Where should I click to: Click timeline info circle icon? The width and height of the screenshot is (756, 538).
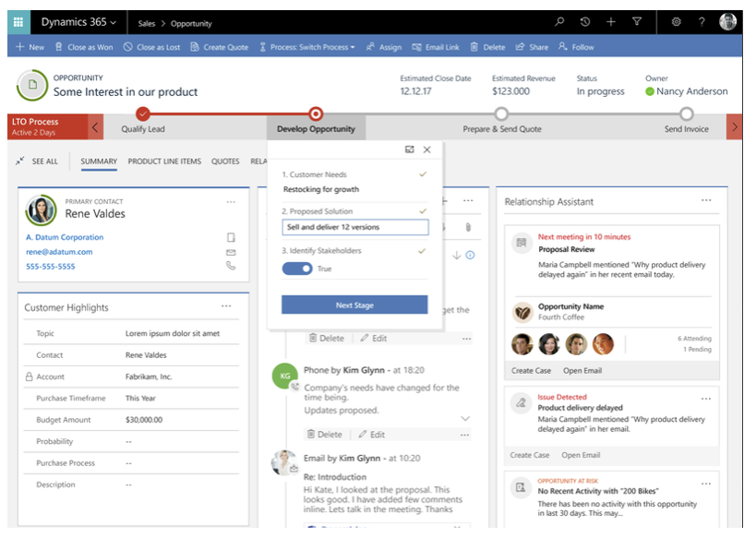[x=470, y=255]
